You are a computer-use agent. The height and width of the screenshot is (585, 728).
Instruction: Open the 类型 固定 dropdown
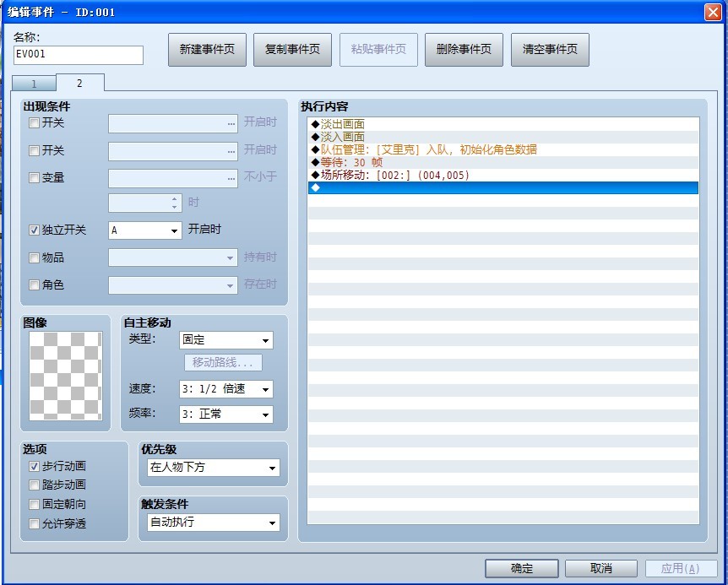click(x=226, y=340)
